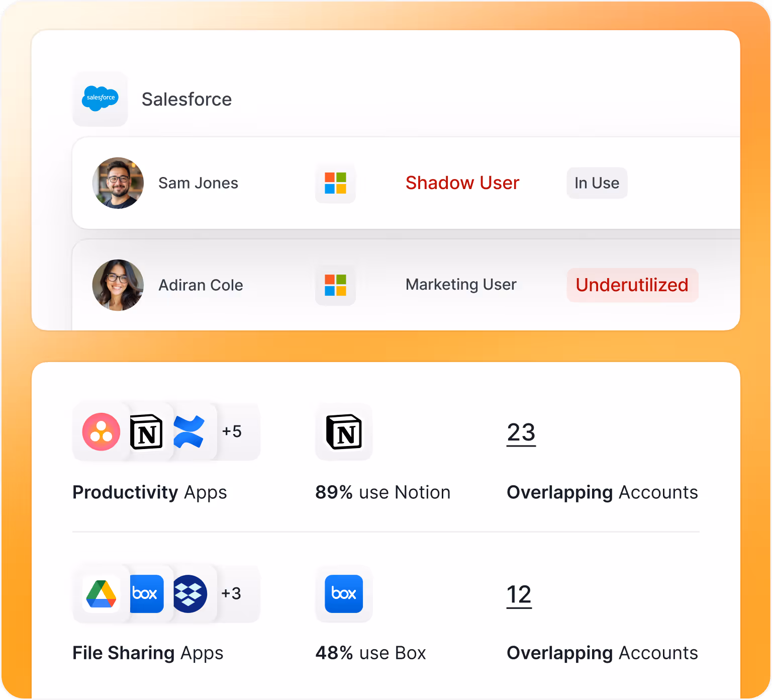Click the Salesforce heading text
The height and width of the screenshot is (700, 772).
[x=186, y=100]
